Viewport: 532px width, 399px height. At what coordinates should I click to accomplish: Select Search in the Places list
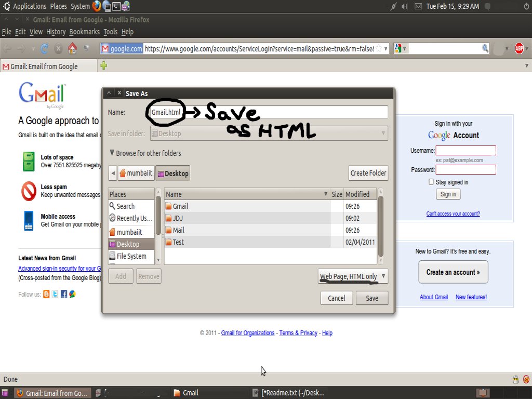131,206
